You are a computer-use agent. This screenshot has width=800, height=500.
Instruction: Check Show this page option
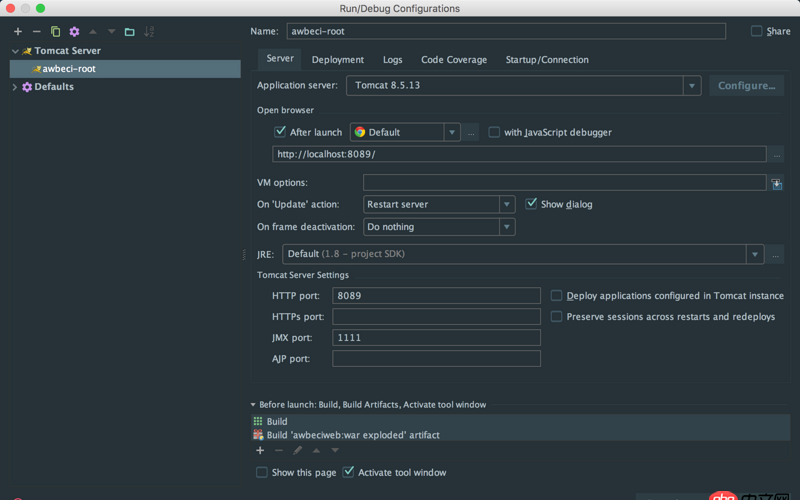pos(262,472)
